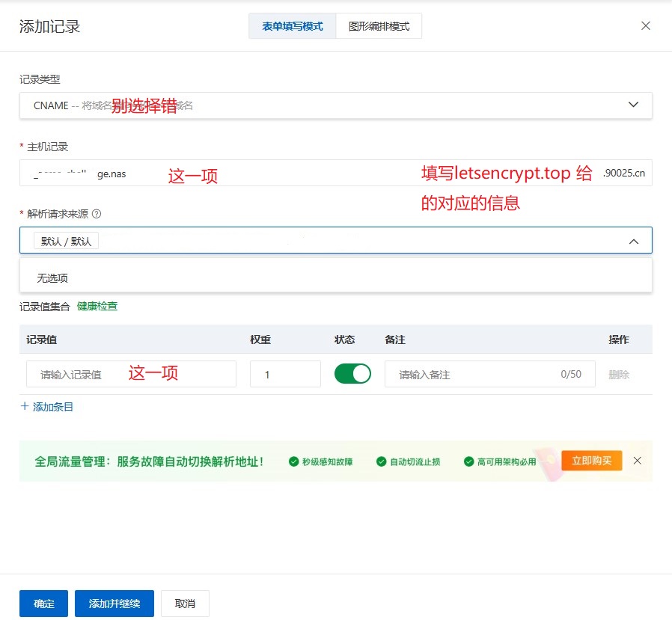The image size is (672, 620).
Task: Close the 添加记录 dialog with X icon
Action: pos(646,25)
